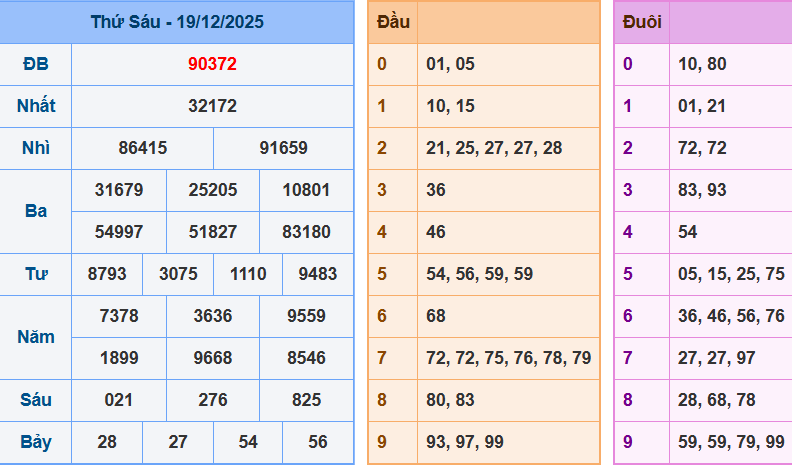792x465 pixels.
Task: Click the Đầu column header
Action: click(393, 22)
